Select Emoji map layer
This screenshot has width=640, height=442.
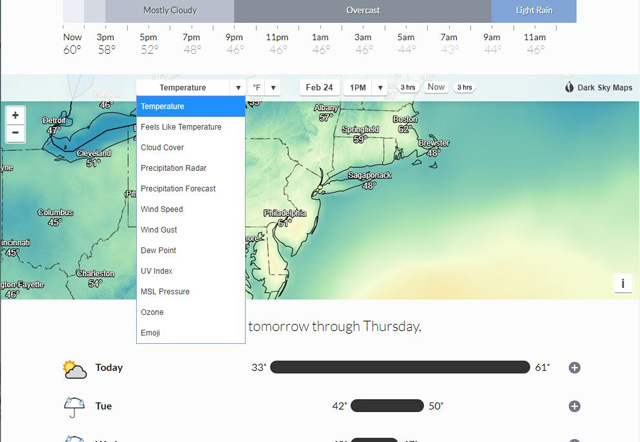(x=191, y=333)
